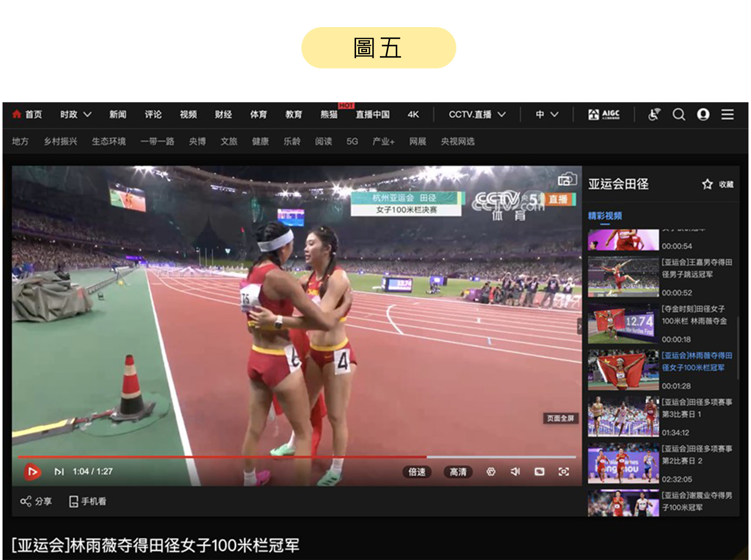Click the star 收藏 favorite icon

[707, 184]
